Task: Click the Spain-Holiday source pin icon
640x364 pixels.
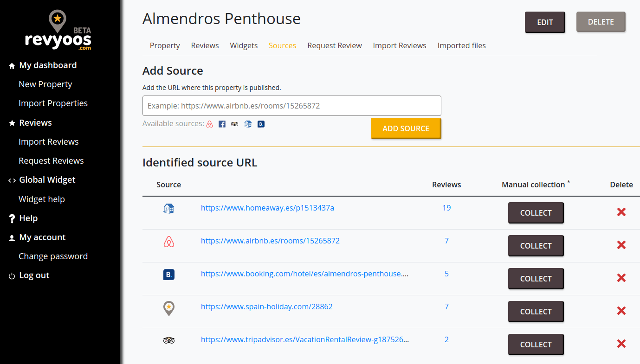Action: click(169, 308)
